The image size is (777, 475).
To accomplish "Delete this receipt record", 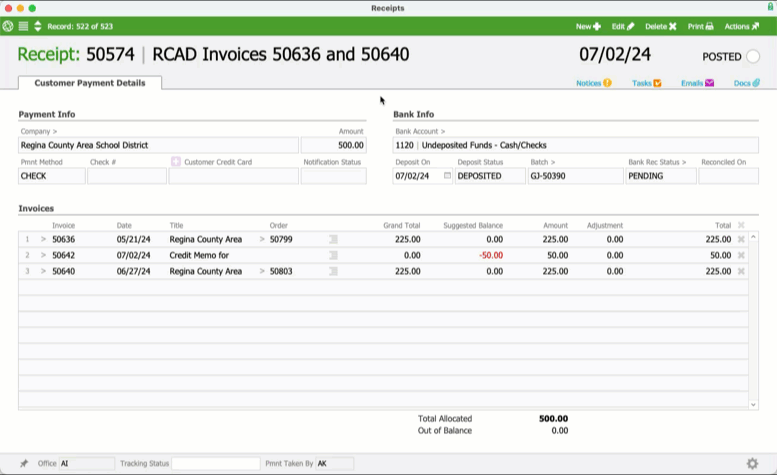I will pos(661,26).
